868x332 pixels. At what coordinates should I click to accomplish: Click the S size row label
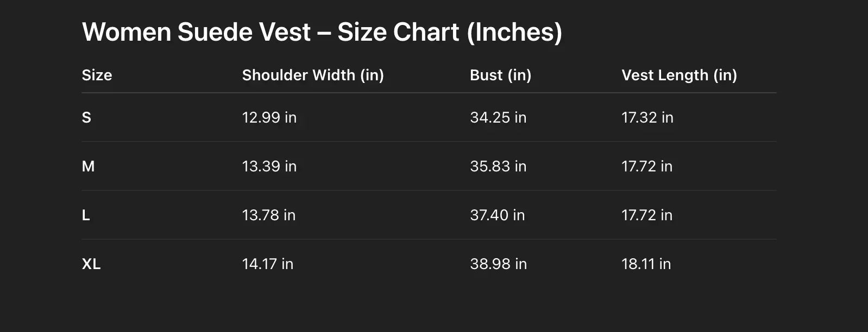pyautogui.click(x=86, y=118)
